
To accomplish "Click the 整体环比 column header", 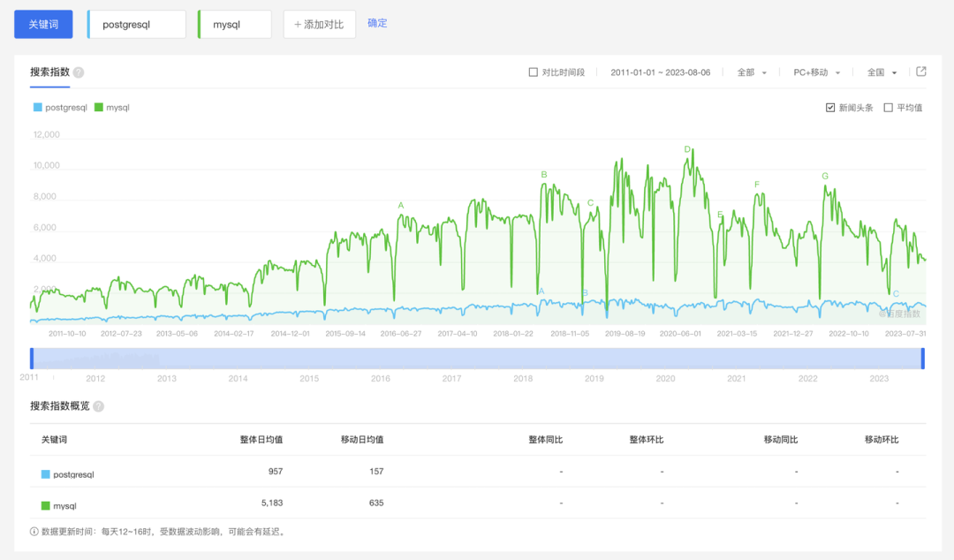I will tap(646, 440).
